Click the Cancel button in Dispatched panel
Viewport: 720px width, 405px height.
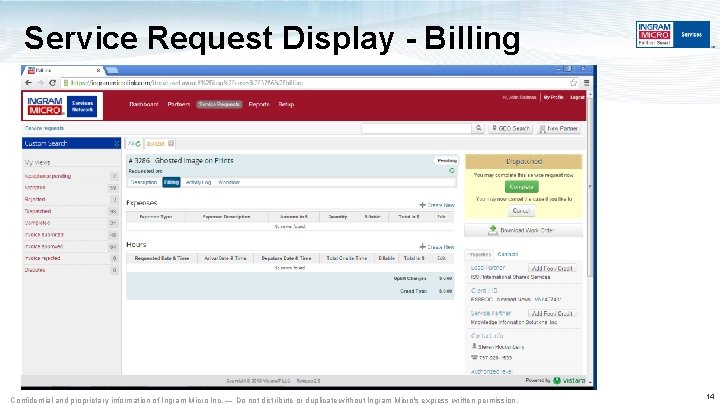521,211
